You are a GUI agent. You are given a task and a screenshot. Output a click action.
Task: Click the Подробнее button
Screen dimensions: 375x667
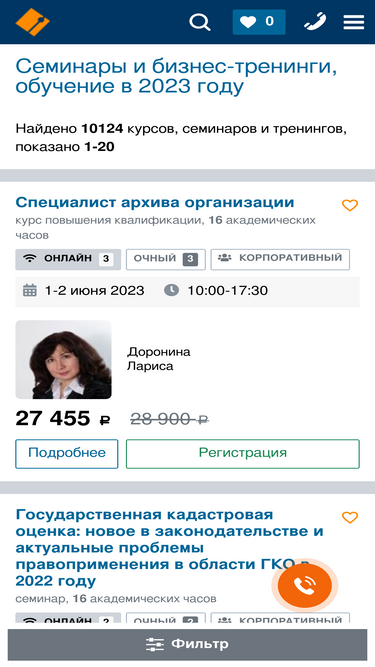pyautogui.click(x=67, y=454)
